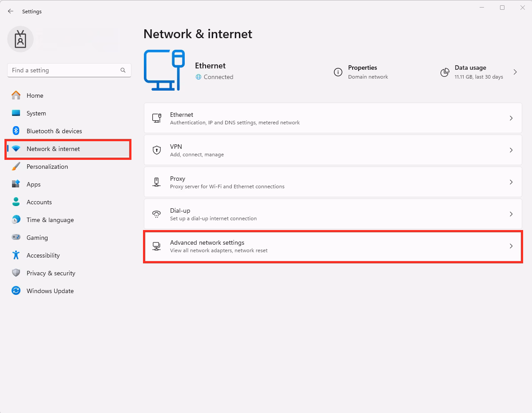532x413 pixels.
Task: Click the back arrow in Settings
Action: tap(11, 11)
